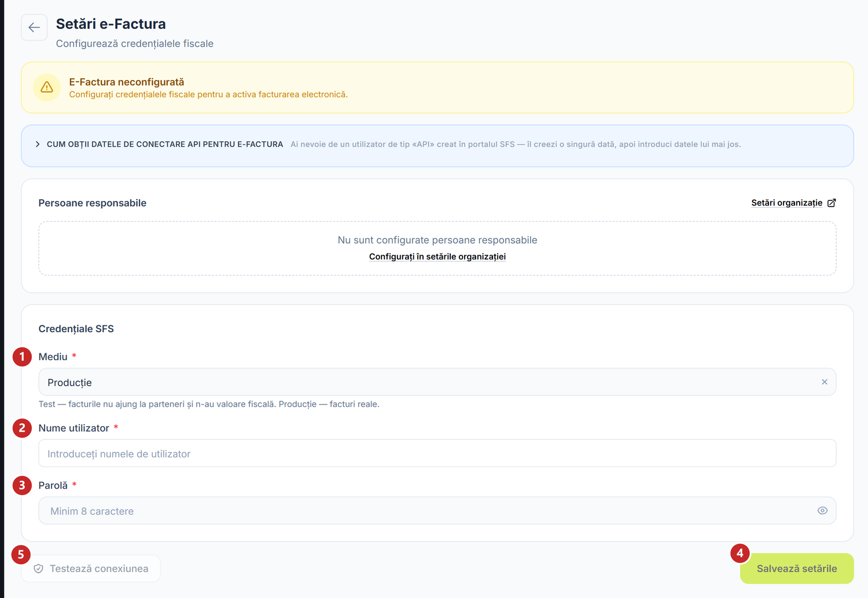Click the Parolă field label
This screenshot has height=598, width=868.
tap(53, 486)
